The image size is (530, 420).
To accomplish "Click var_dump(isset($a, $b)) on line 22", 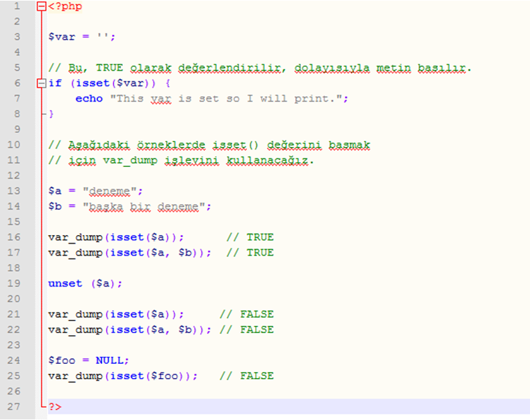I will pyautogui.click(x=129, y=330).
